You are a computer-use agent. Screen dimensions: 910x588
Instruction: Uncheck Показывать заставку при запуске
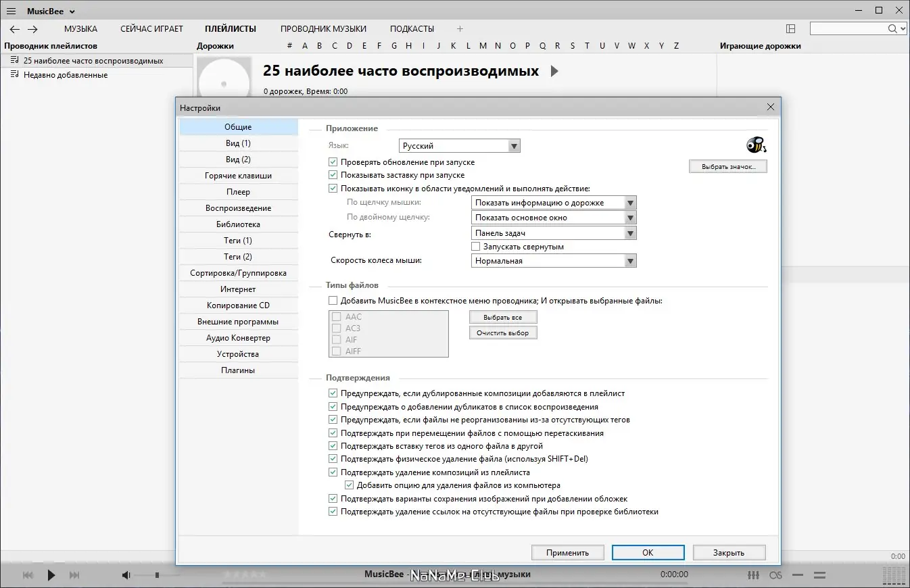[333, 175]
